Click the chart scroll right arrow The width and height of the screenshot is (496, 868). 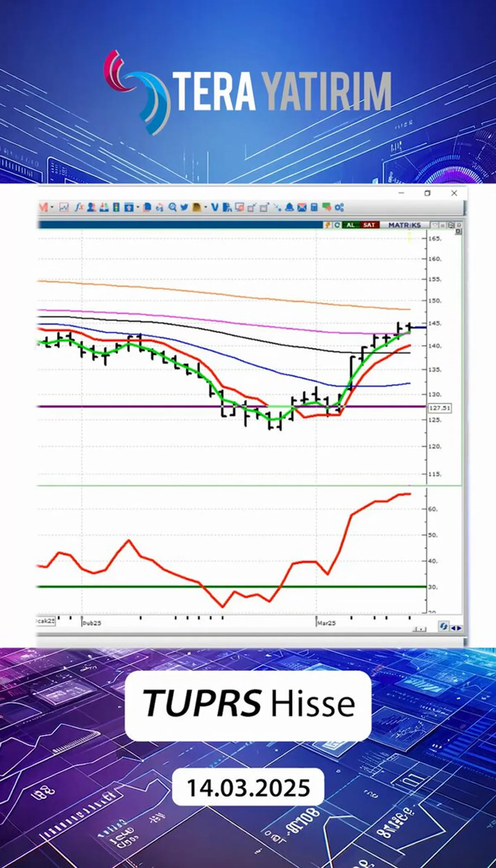[459, 628]
